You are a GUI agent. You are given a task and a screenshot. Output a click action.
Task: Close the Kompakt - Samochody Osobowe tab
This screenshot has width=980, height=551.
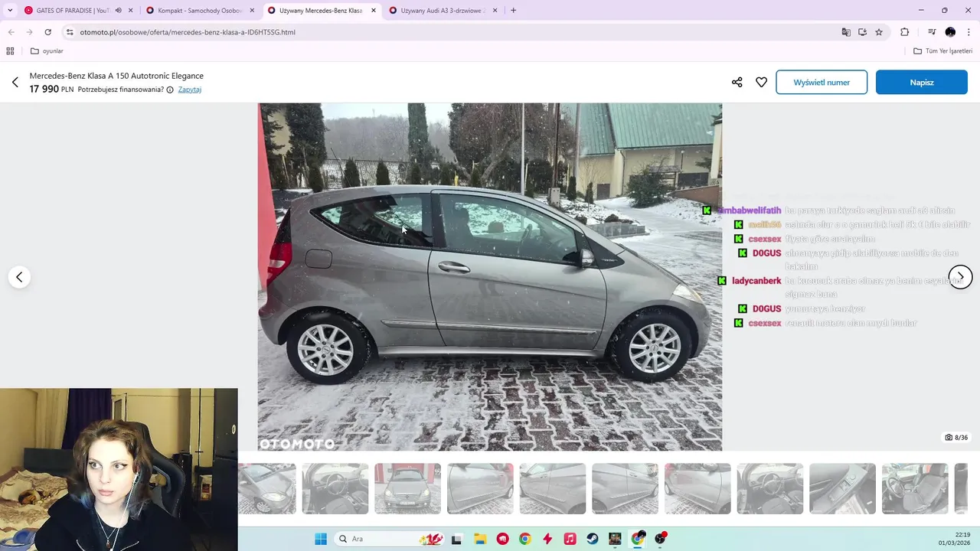252,11
